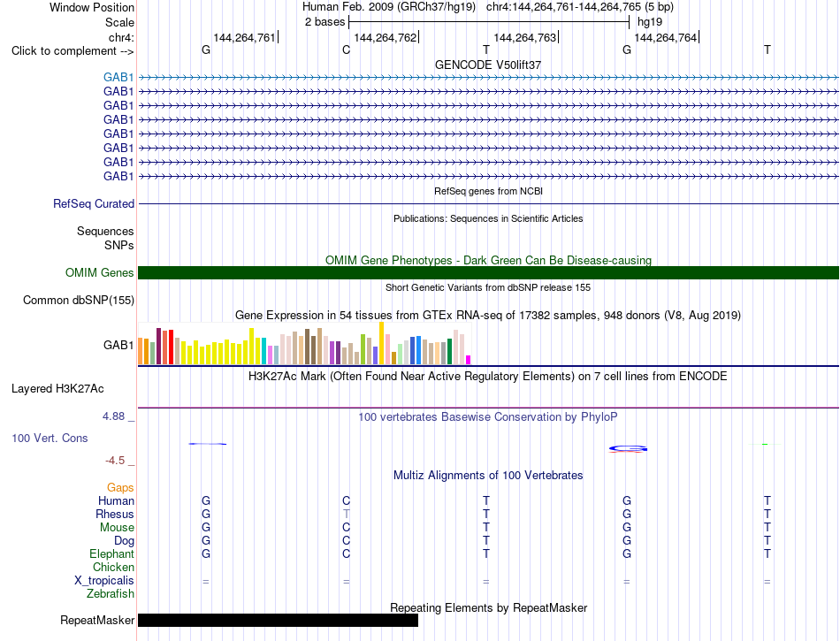Screen dimensions: 840x641
Task: Click the 'Scale' track label
Action: click(119, 22)
